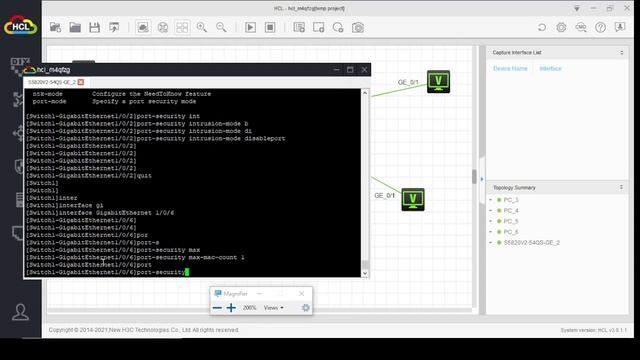Screen dimensions: 640x360
Task: Click the upper GE_0/1 interface label
Action: click(408, 82)
